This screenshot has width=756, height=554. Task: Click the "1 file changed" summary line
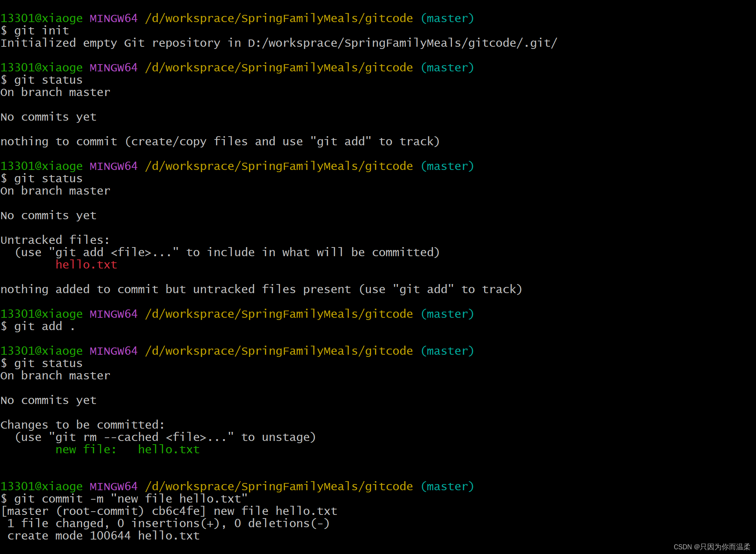pos(168,524)
